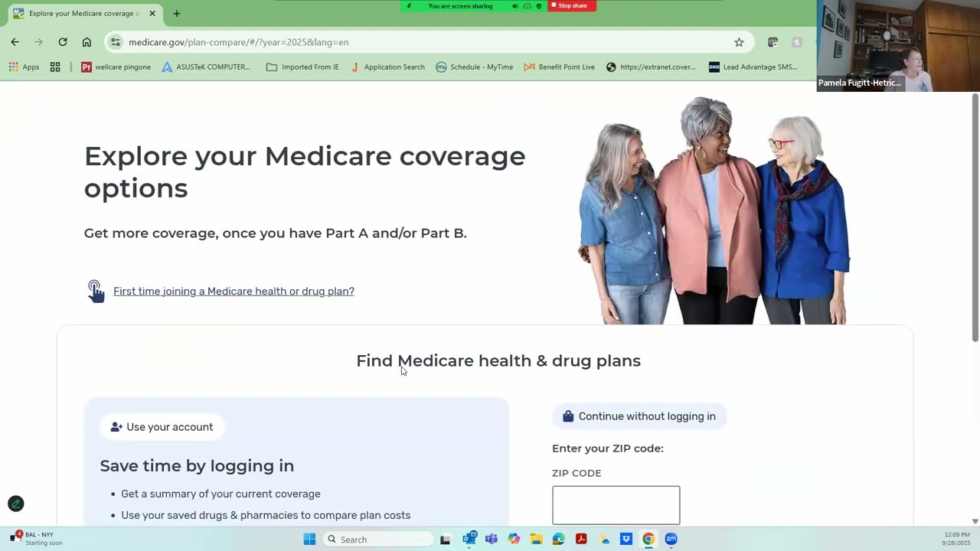This screenshot has height=551, width=980.
Task: Click the screen sharing audio speaker icon
Action: pos(515,6)
